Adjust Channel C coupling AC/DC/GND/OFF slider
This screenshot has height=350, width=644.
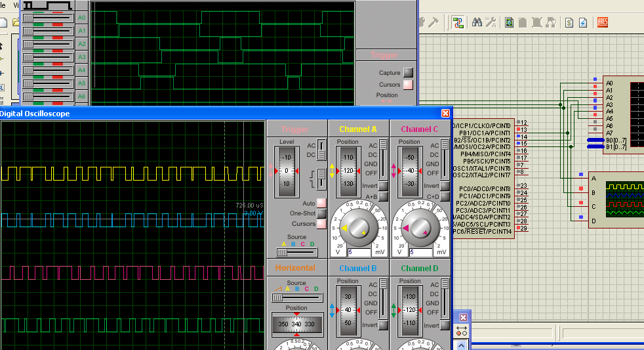[x=445, y=160]
